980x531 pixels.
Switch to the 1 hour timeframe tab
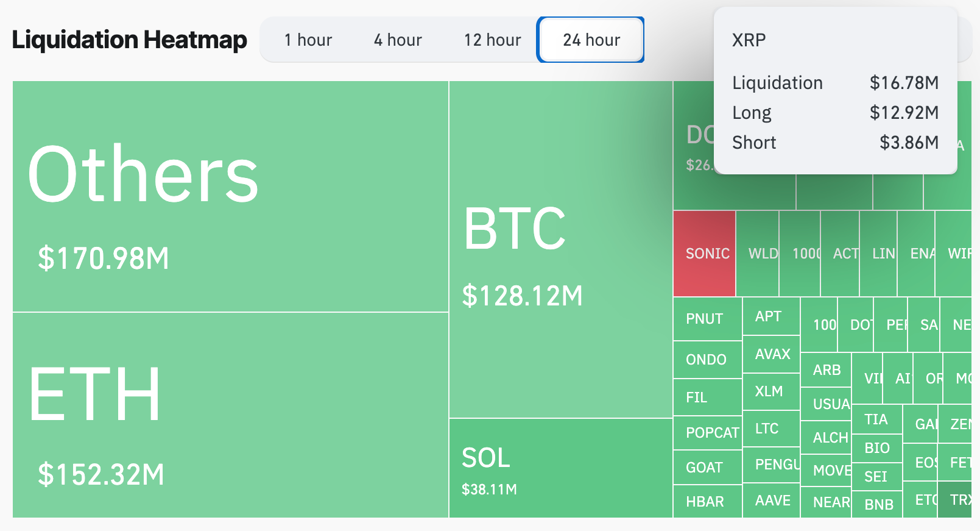pos(307,40)
